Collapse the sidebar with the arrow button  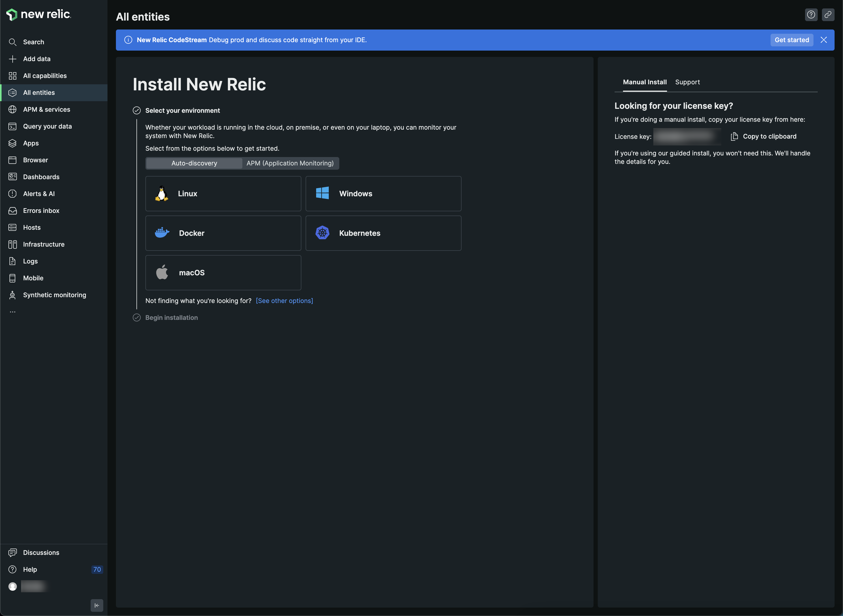point(97,605)
